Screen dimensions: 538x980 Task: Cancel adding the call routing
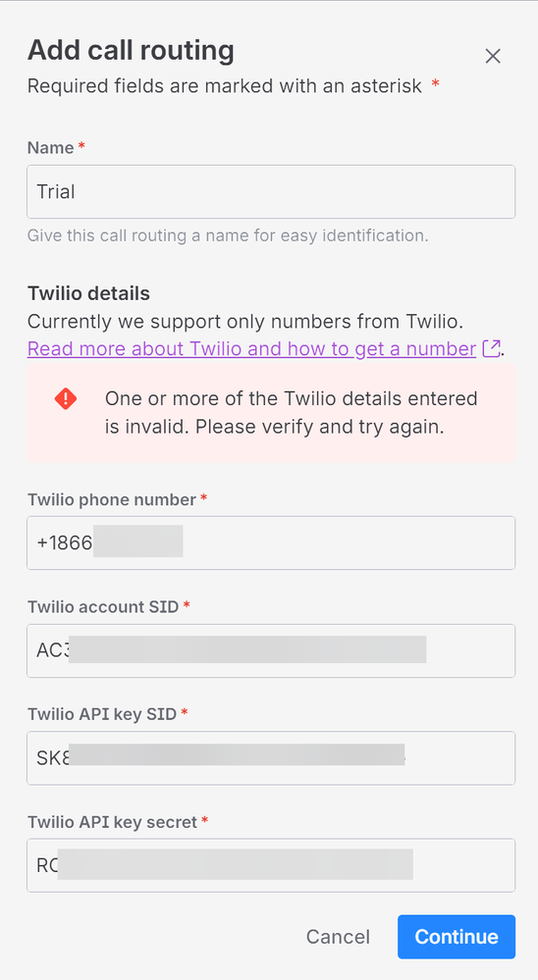338,937
